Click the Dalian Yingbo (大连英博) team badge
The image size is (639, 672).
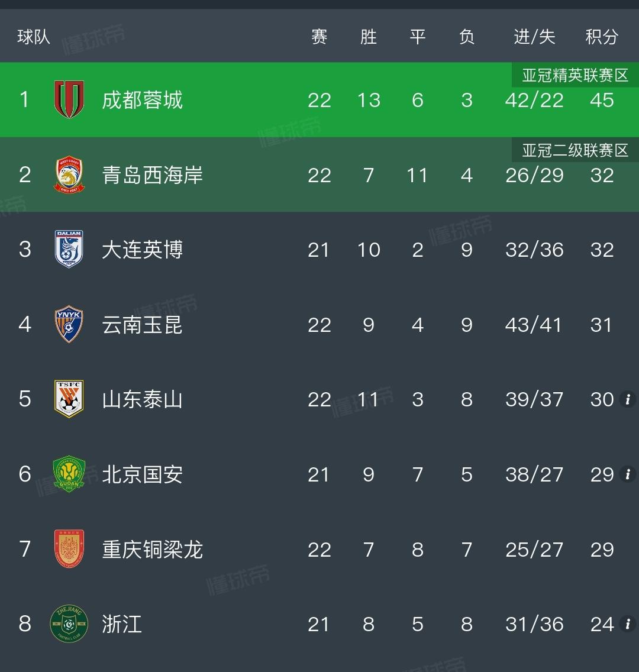coord(69,249)
